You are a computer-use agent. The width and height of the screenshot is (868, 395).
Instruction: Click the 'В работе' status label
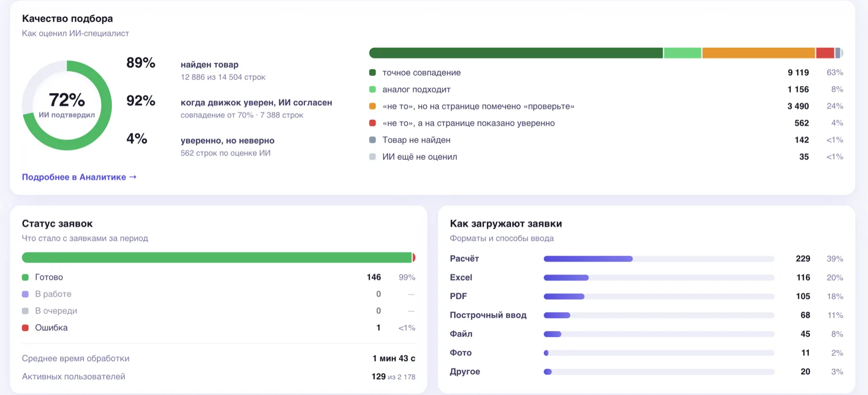click(x=53, y=294)
